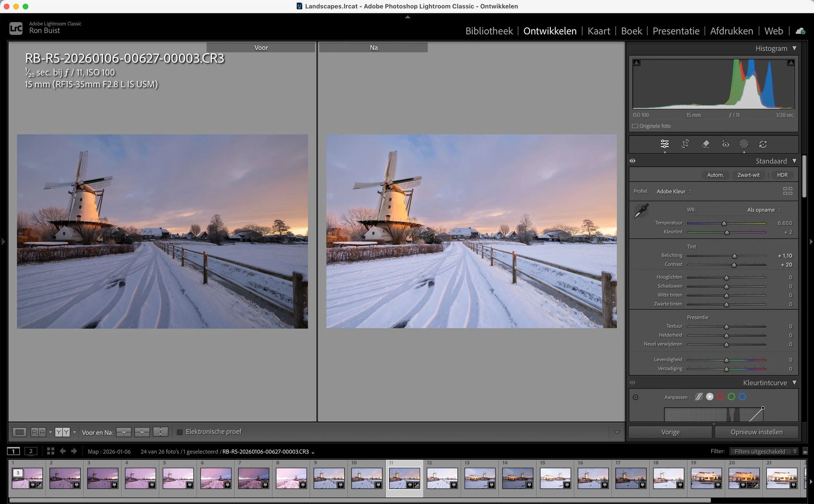Select the Red eye correction tool
The width and height of the screenshot is (814, 504).
coord(726,144)
